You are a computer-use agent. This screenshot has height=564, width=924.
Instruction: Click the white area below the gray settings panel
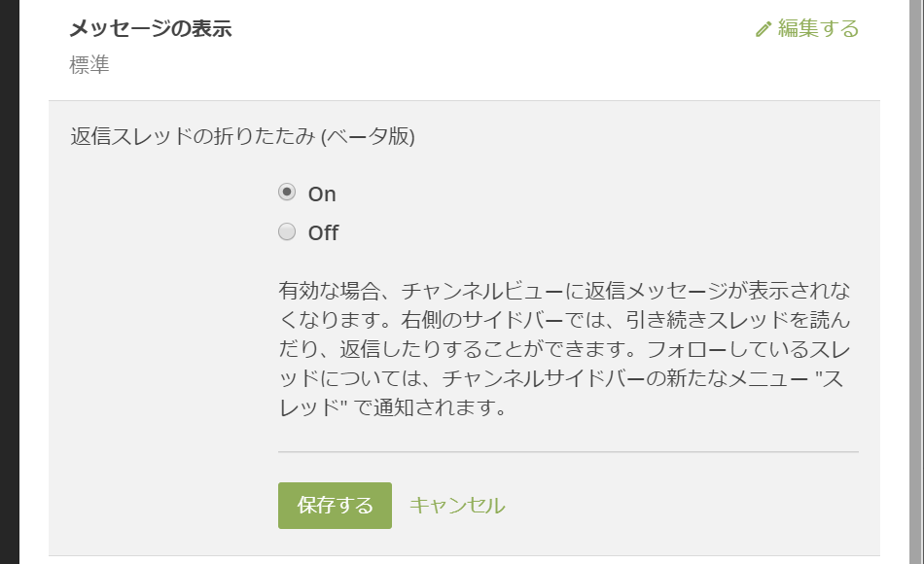coord(464,560)
